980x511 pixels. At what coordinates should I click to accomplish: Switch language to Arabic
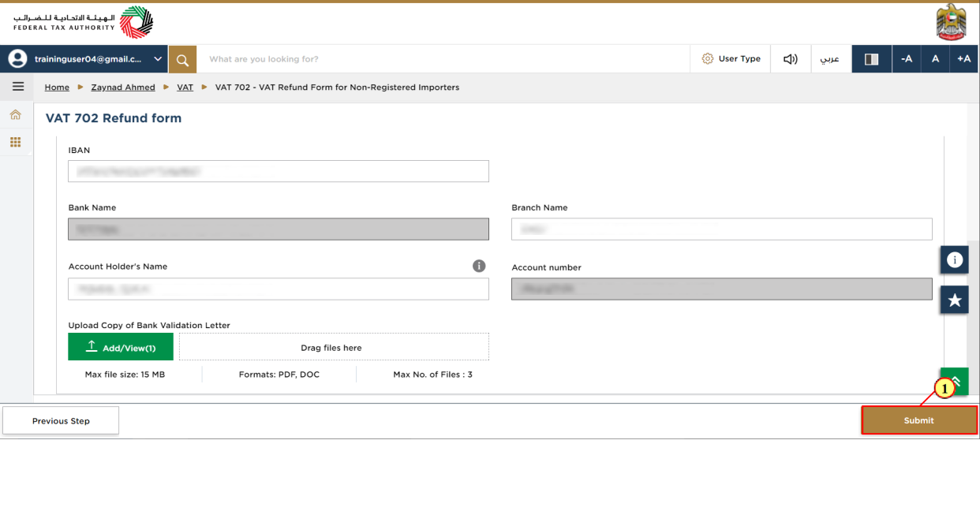830,59
